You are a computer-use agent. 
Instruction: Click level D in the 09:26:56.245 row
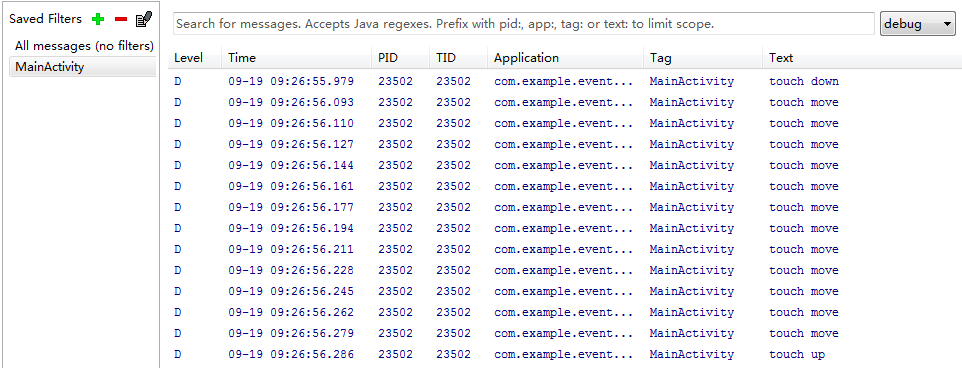(x=177, y=291)
